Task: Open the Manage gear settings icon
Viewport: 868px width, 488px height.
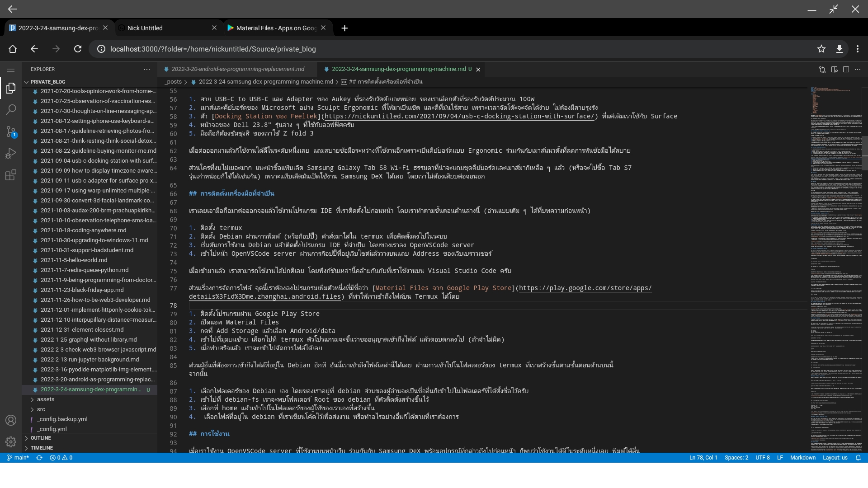Action: [11, 441]
